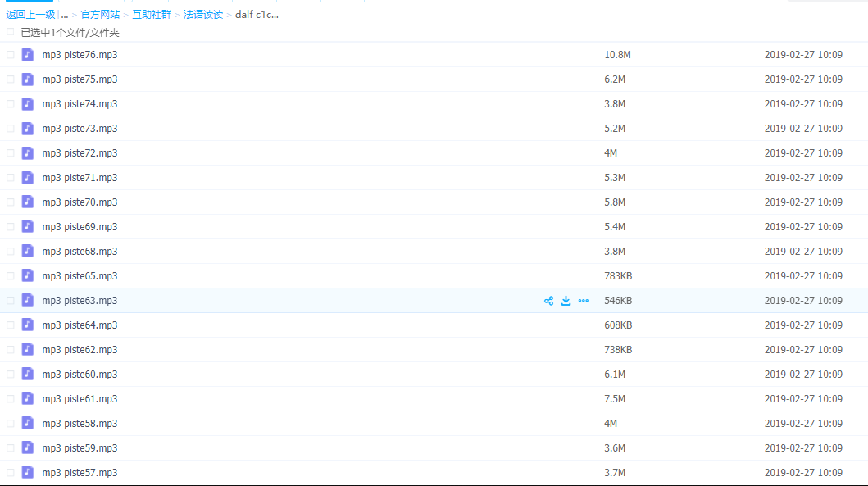Image resolution: width=868 pixels, height=486 pixels.
Task: Click the 738KB size value
Action: 618,350
